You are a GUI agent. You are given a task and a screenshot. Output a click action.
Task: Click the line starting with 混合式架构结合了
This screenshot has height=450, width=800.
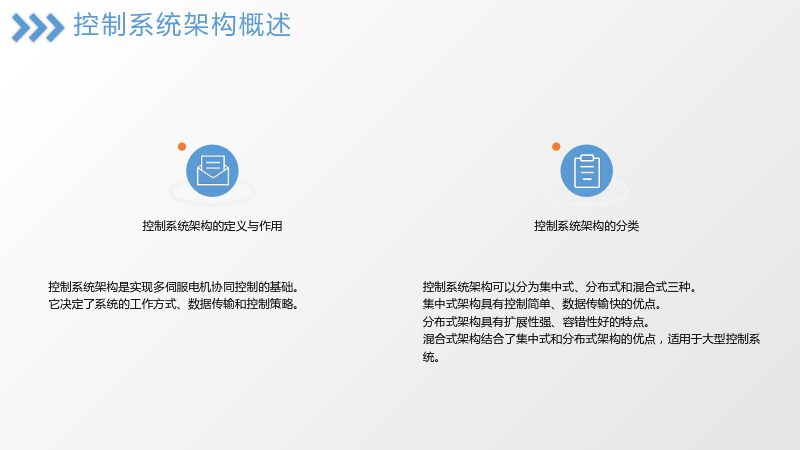click(591, 339)
